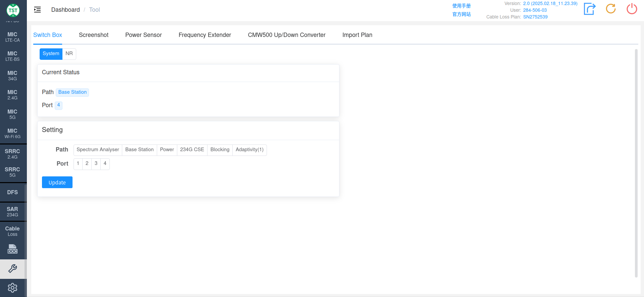Open Cable Loss in sidebar
This screenshot has height=297, width=644.
tap(12, 231)
